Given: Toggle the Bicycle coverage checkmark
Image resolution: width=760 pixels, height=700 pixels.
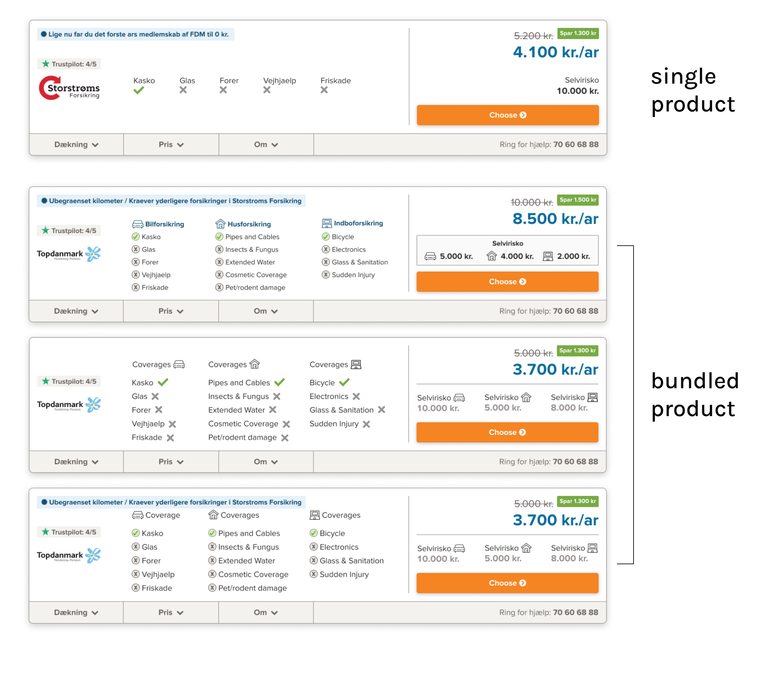Looking at the screenshot, I should click(x=344, y=382).
